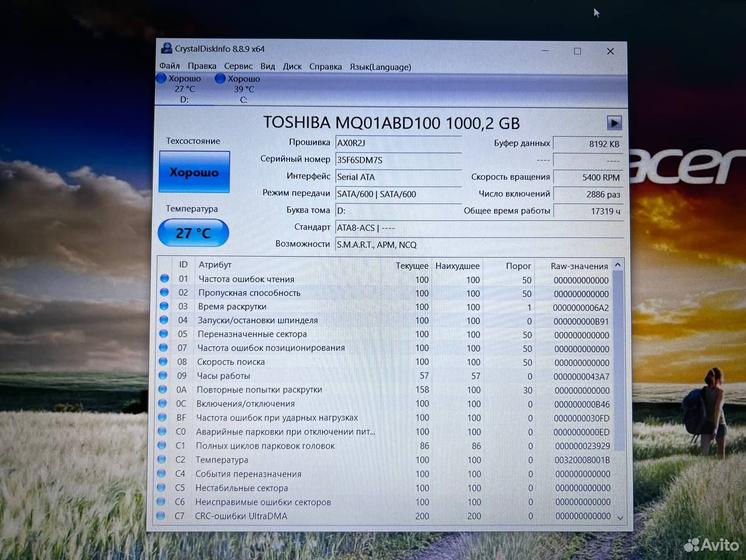Image resolution: width=746 pixels, height=560 pixels.
Task: Click the Стандарт field ATA8-ACS
Action: [x=479, y=228]
